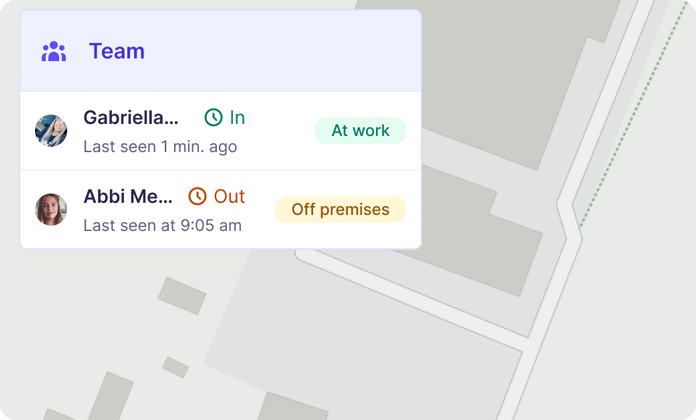Click the Team people group icon
This screenshot has height=420, width=696.
pyautogui.click(x=54, y=51)
